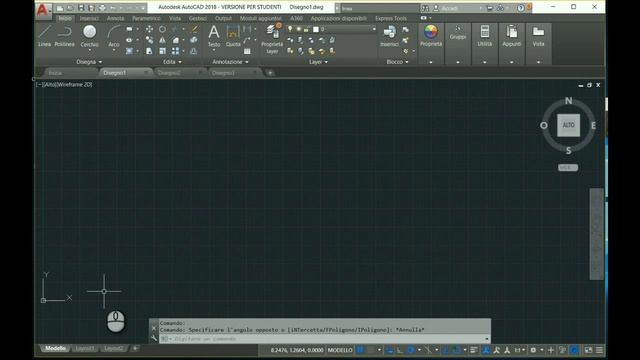640x360 pixels.
Task: Toggle clean screen in status bar
Action: 588,350
